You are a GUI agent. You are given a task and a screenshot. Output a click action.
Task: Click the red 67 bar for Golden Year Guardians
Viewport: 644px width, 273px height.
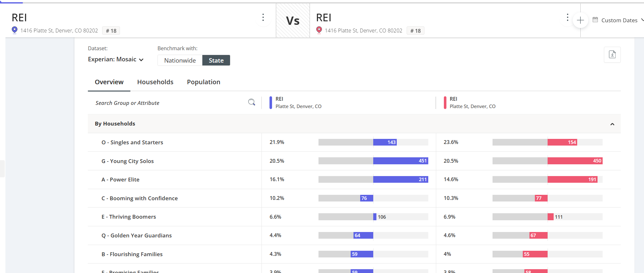point(538,235)
